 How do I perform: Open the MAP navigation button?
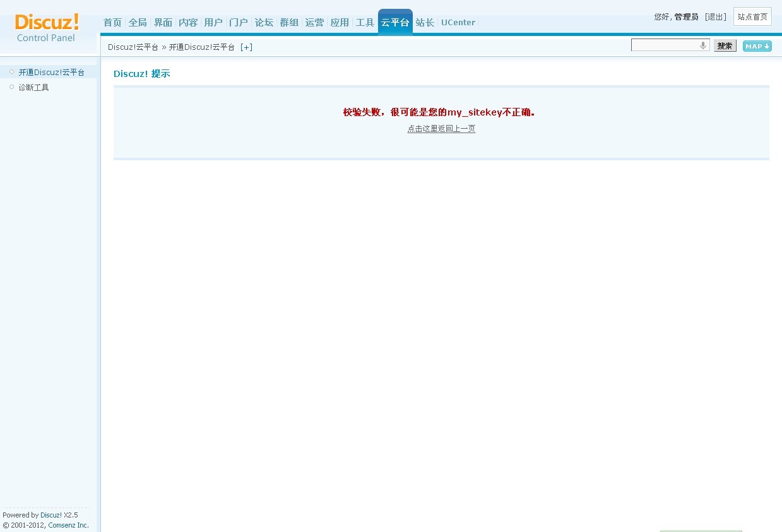click(757, 46)
